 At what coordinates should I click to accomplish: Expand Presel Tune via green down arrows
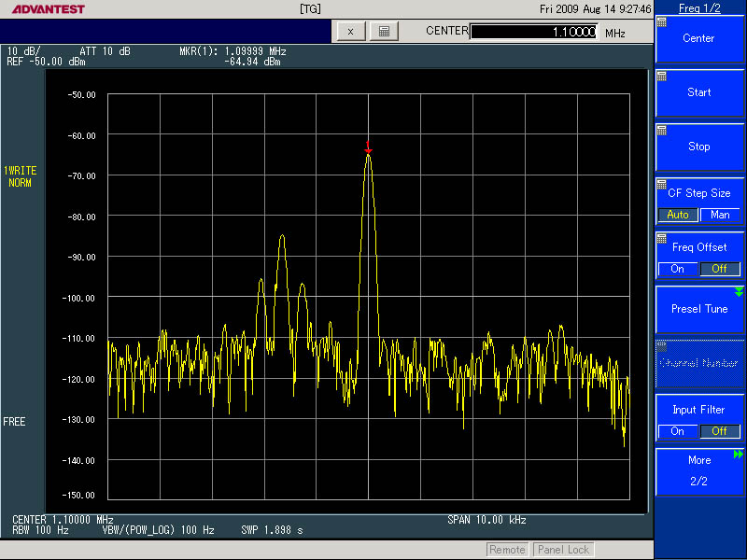(739, 292)
